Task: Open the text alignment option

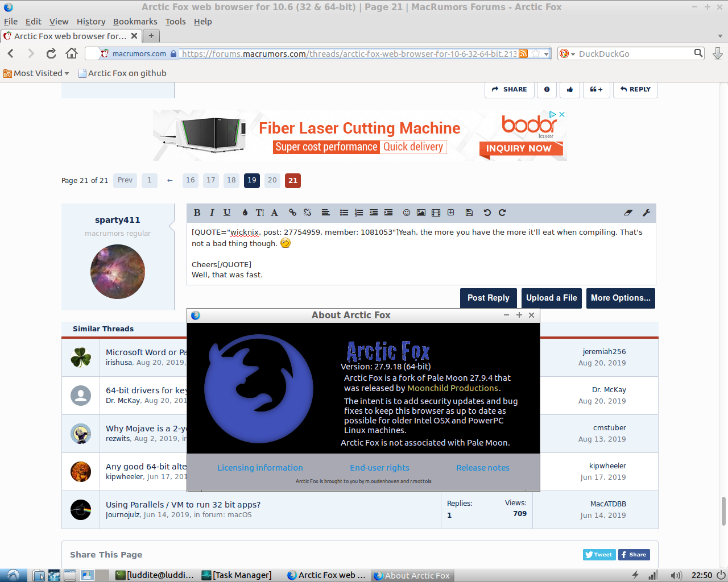Action: point(325,213)
